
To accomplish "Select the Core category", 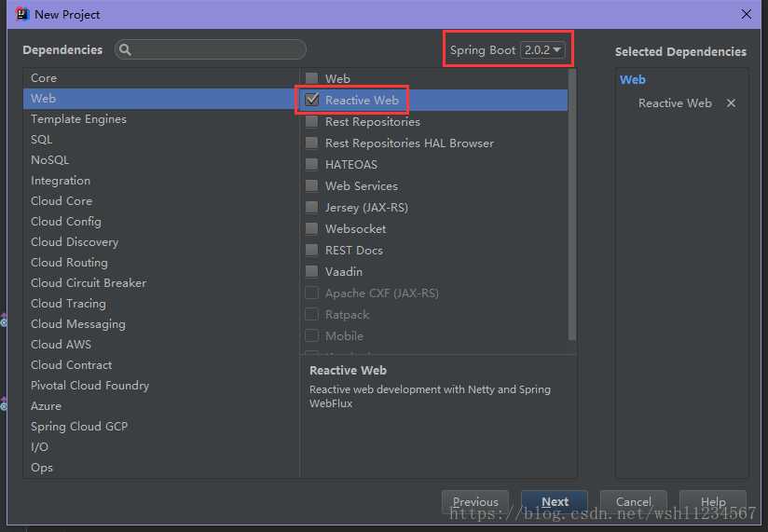I will tap(160, 78).
